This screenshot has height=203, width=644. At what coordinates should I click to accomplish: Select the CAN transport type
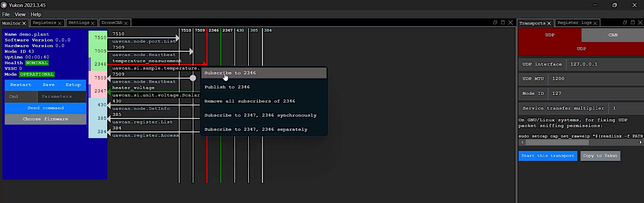[613, 35]
